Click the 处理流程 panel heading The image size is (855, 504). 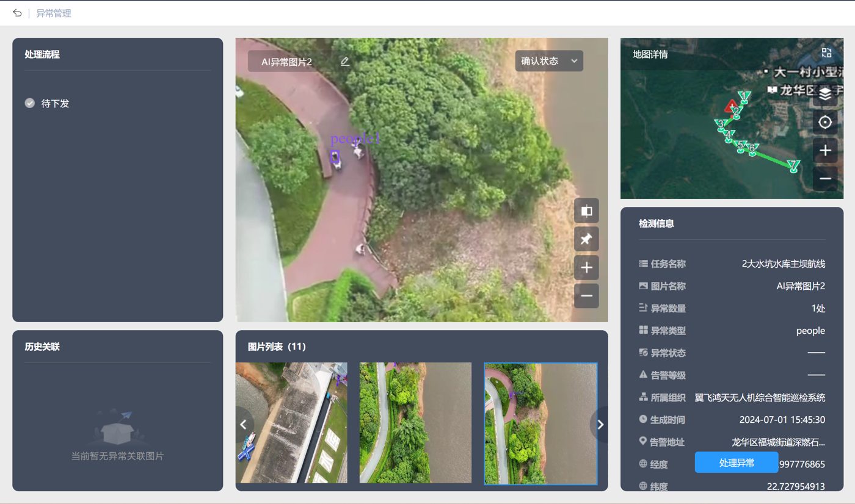tap(42, 54)
